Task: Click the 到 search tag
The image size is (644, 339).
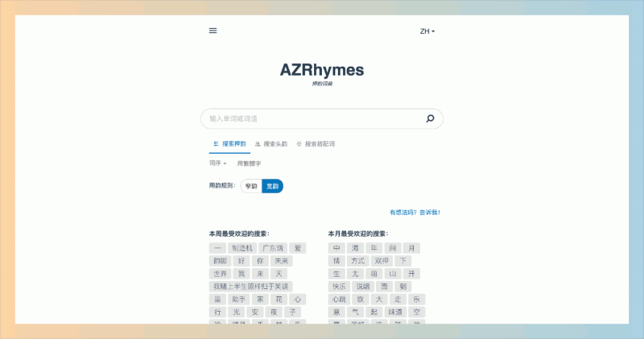Action: coord(403,287)
